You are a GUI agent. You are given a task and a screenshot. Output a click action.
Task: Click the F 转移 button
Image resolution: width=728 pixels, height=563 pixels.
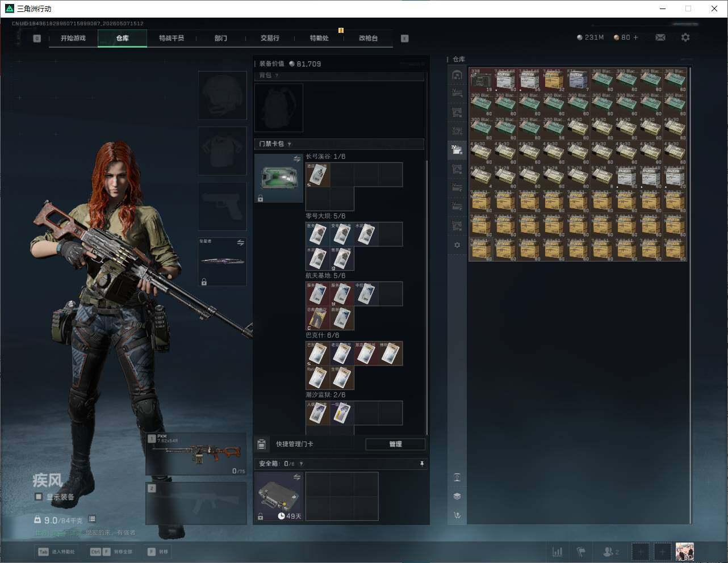click(x=158, y=552)
